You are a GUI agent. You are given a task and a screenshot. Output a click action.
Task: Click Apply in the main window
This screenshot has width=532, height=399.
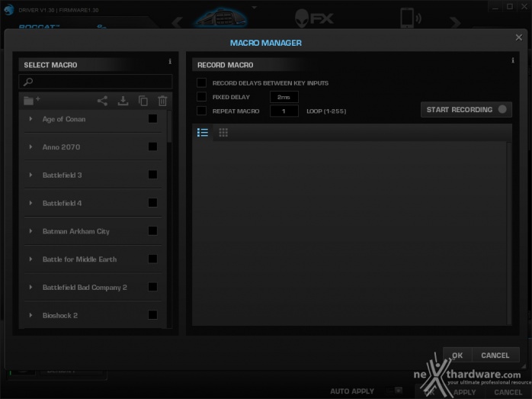click(464, 392)
